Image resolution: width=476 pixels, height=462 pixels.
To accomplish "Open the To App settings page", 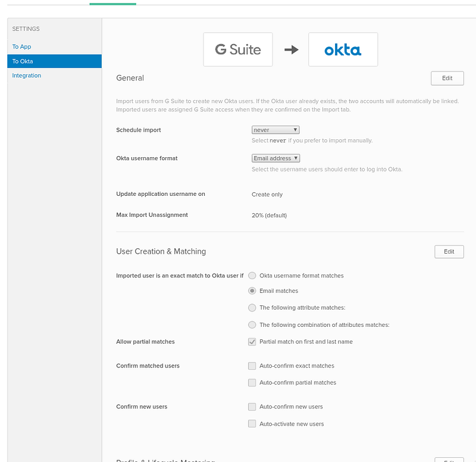I will (21, 47).
